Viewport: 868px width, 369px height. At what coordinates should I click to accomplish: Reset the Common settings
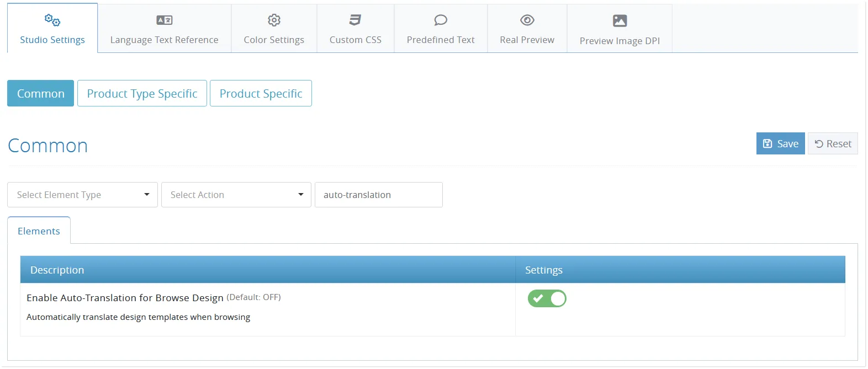(833, 143)
